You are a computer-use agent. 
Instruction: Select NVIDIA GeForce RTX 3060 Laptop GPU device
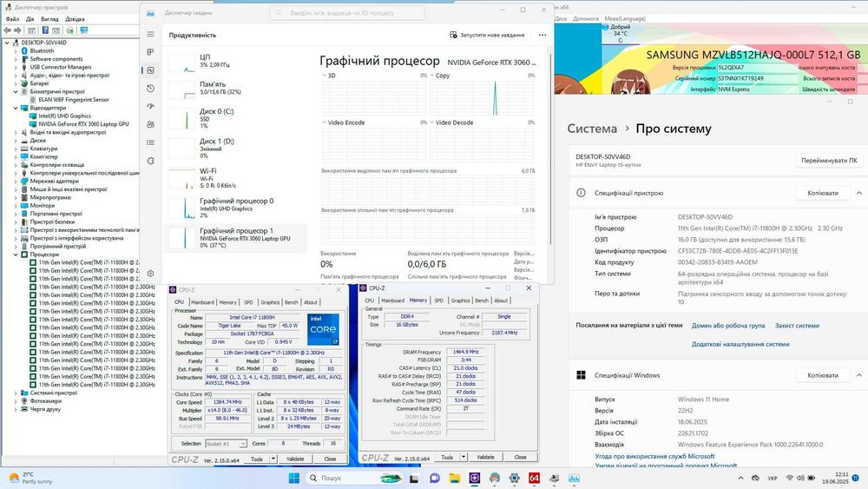coord(83,124)
